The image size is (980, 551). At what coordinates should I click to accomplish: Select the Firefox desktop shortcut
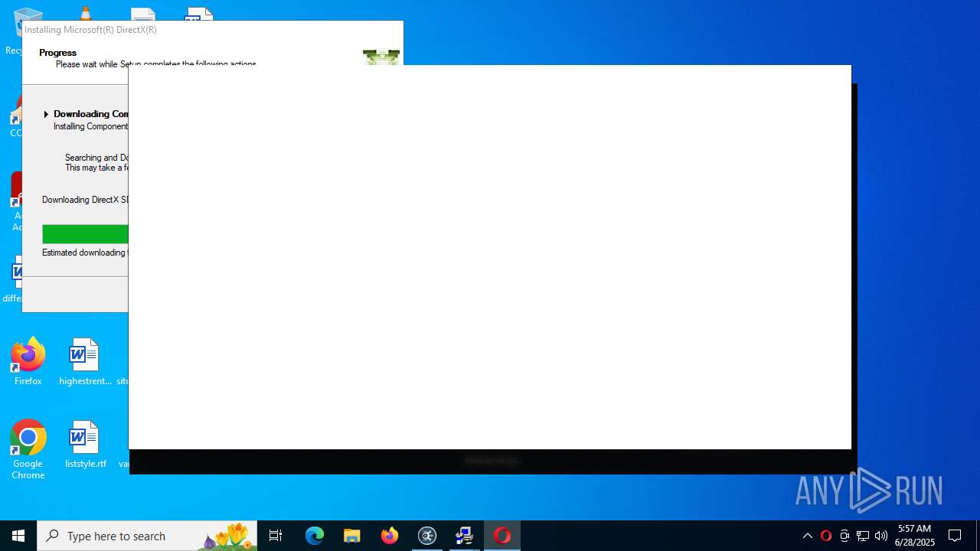[x=28, y=361]
